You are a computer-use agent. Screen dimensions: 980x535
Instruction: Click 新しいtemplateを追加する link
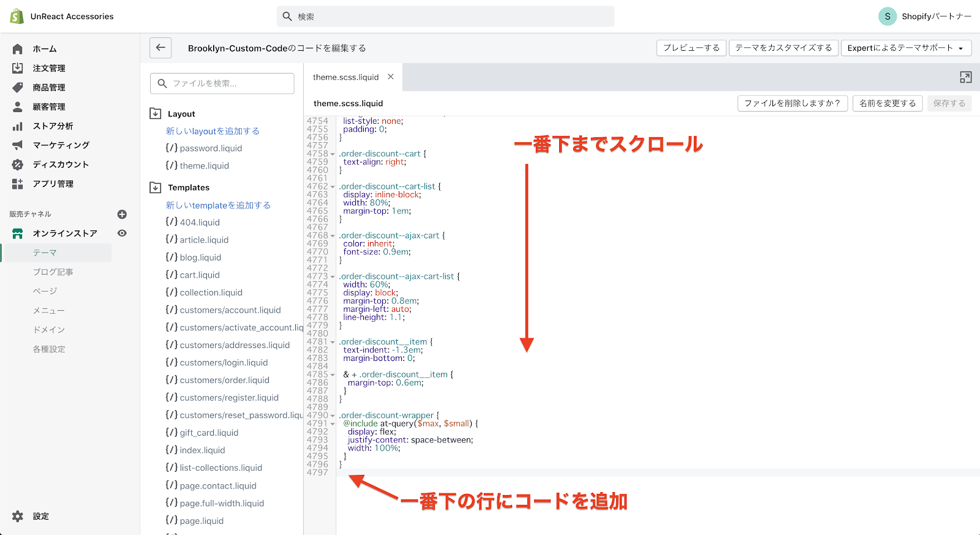(x=218, y=205)
